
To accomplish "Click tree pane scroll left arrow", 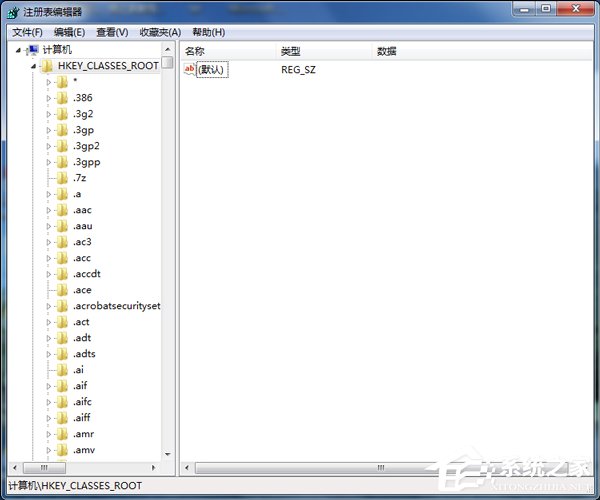I will pyautogui.click(x=15, y=467).
